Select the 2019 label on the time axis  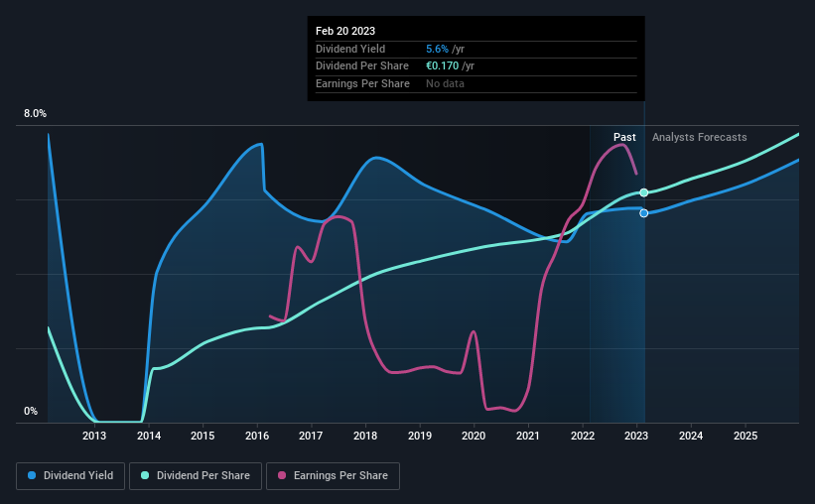pos(420,436)
